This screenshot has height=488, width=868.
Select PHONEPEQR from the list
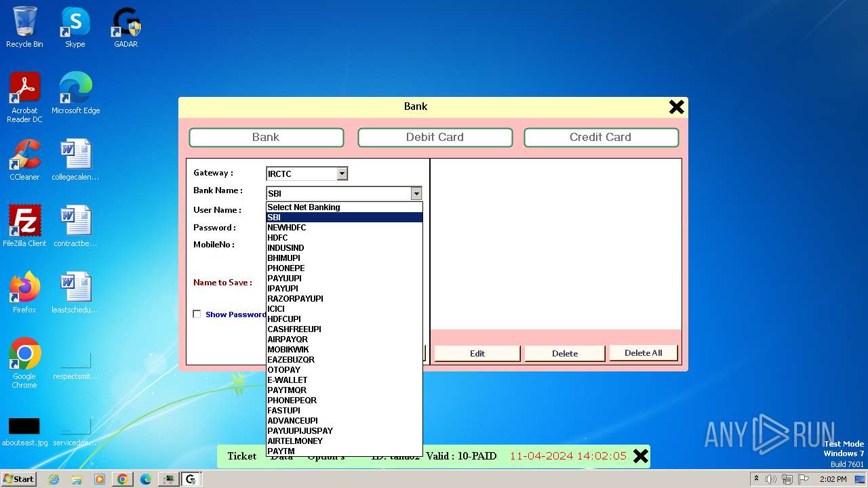pyautogui.click(x=344, y=401)
